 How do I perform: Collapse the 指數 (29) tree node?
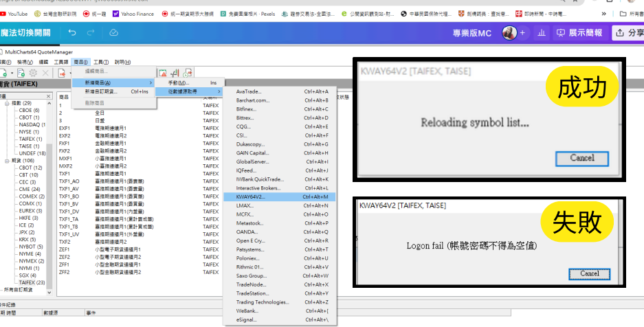click(7, 104)
